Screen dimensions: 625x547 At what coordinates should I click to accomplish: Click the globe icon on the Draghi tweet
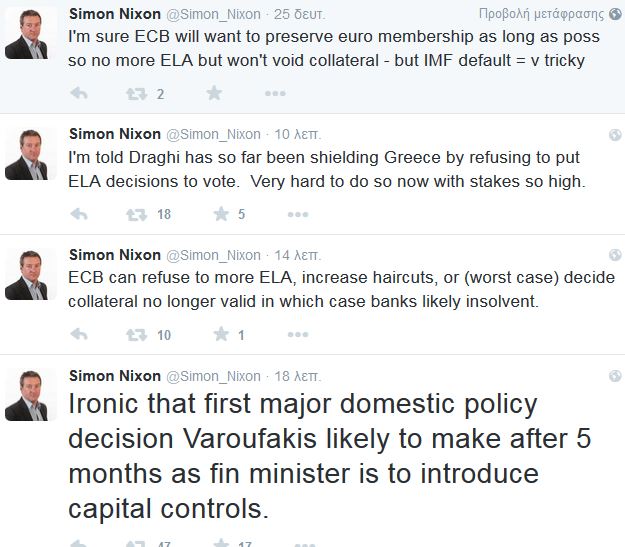[615, 135]
